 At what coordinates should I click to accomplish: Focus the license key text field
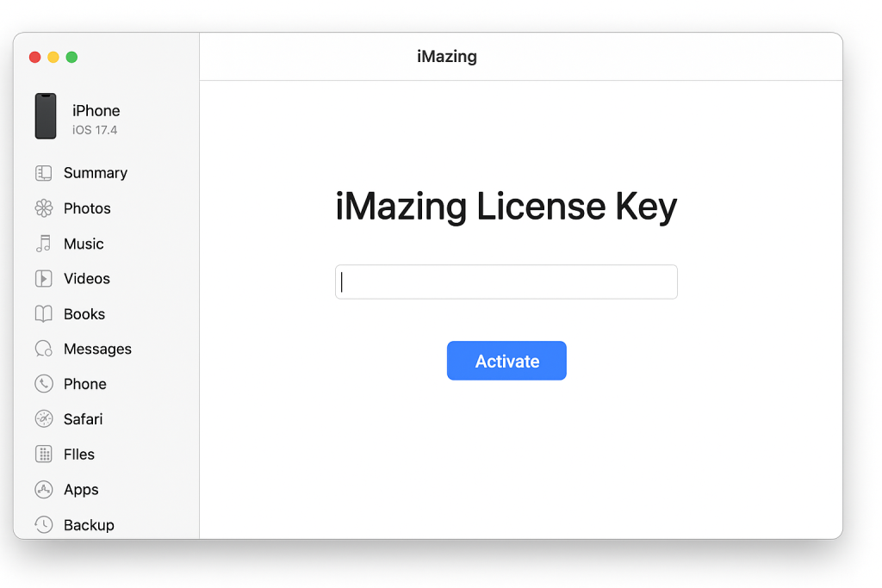(506, 282)
